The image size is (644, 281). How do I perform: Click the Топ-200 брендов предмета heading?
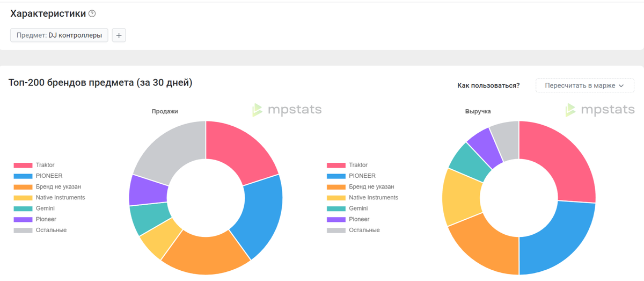click(x=100, y=83)
